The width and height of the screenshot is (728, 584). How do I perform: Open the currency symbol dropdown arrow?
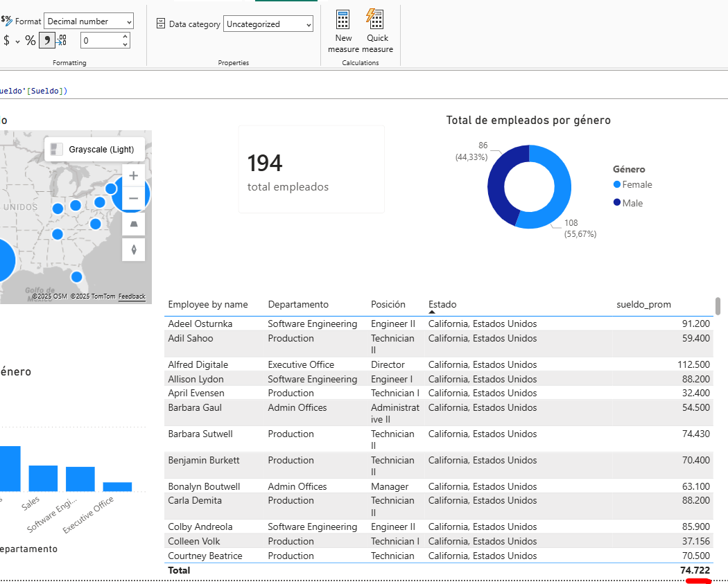tap(17, 42)
